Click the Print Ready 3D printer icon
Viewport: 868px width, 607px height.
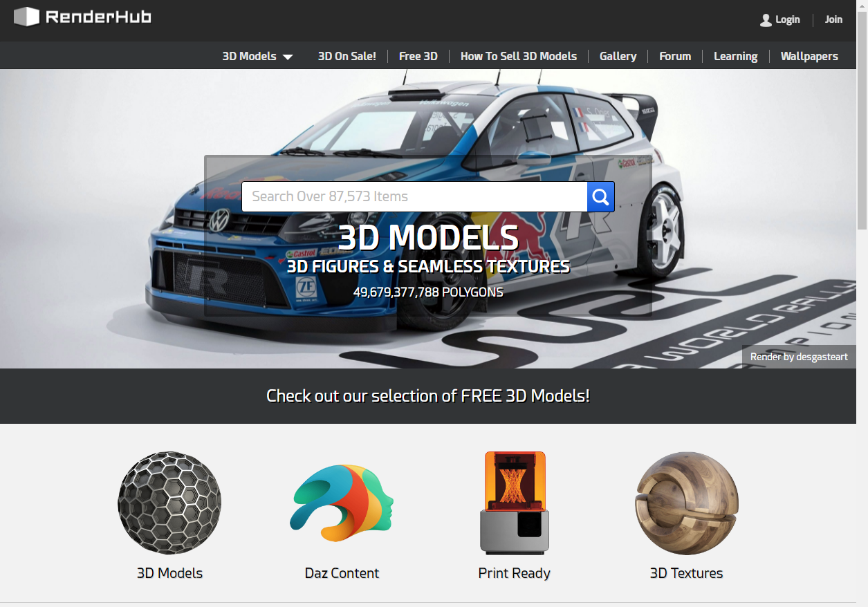tap(514, 503)
